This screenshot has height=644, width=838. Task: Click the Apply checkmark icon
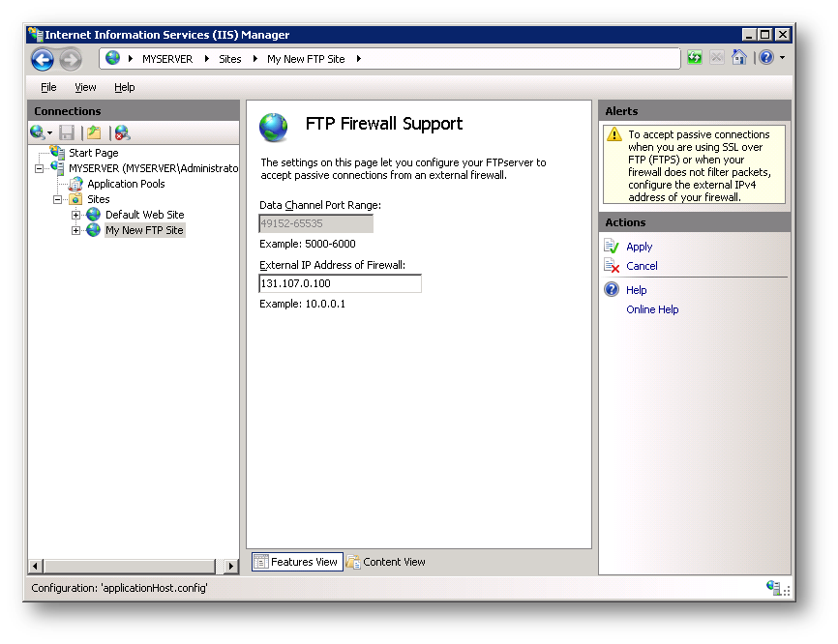click(612, 247)
